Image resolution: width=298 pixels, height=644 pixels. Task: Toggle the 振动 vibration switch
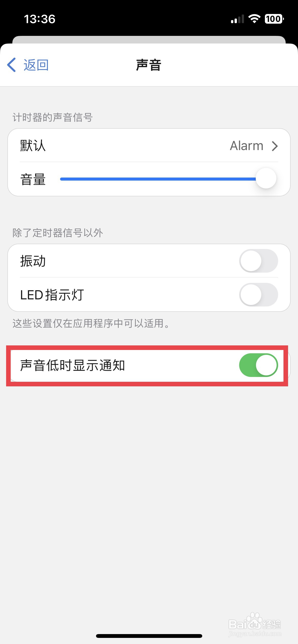(259, 261)
